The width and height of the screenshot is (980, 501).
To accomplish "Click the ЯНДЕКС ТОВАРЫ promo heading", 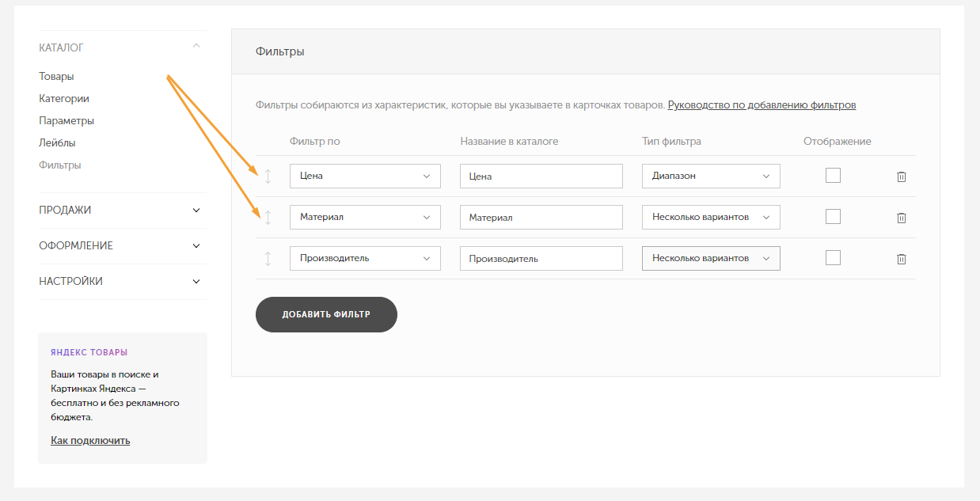I will 89,352.
